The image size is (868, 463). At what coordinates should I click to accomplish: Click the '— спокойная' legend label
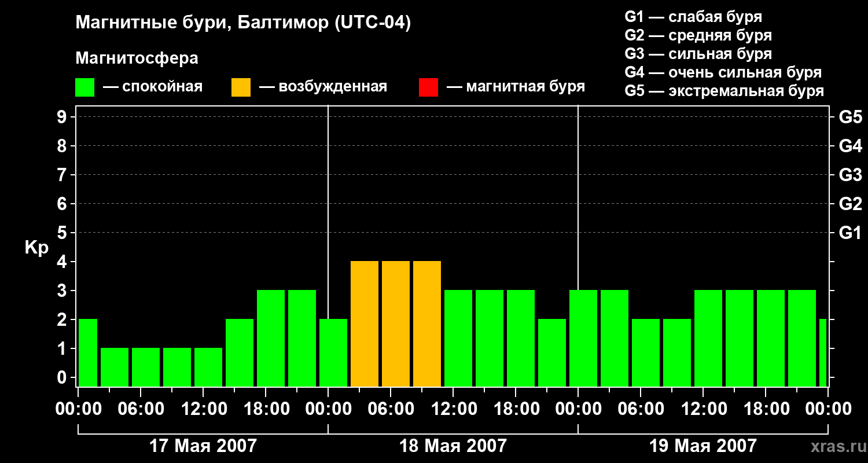click(153, 87)
